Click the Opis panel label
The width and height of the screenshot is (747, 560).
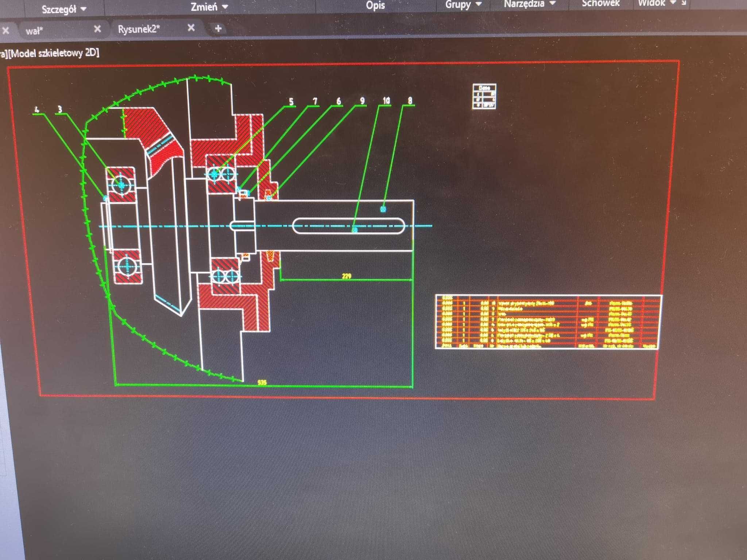375,5
